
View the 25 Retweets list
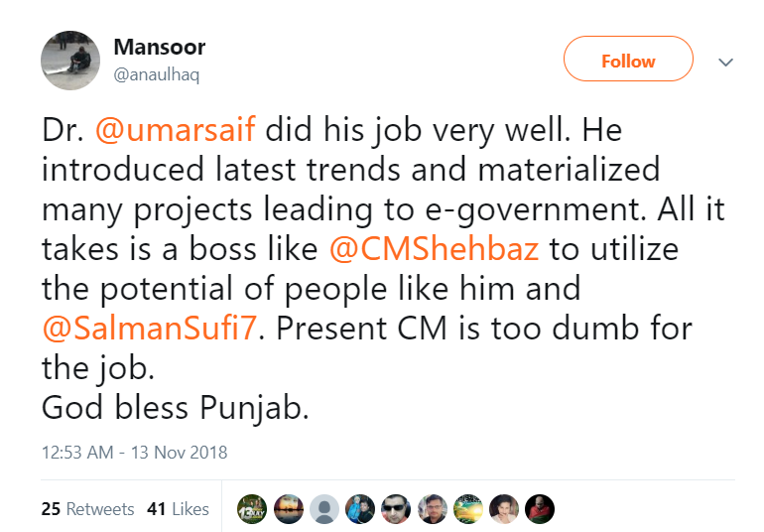point(87,509)
